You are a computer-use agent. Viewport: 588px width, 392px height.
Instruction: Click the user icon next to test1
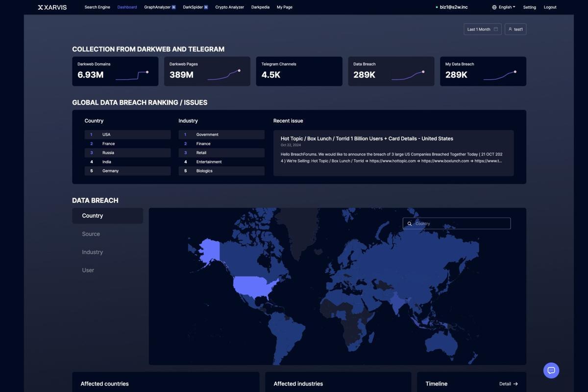pos(510,29)
